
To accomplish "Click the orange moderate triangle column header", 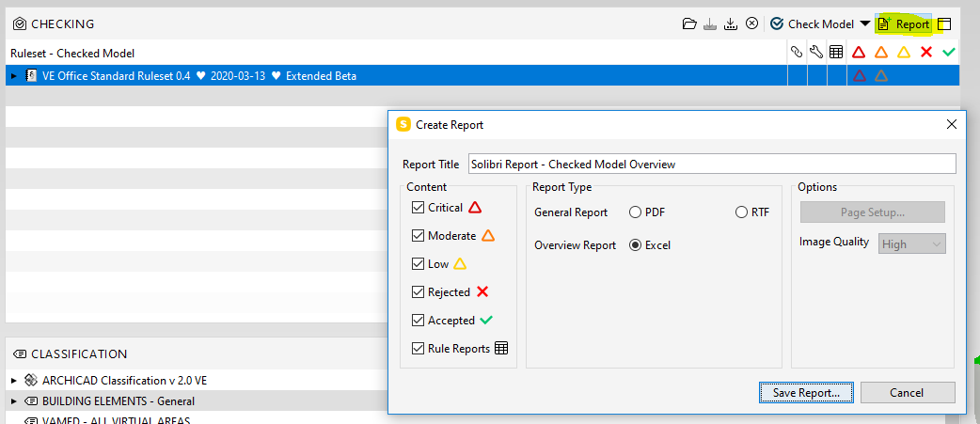I will (x=881, y=53).
